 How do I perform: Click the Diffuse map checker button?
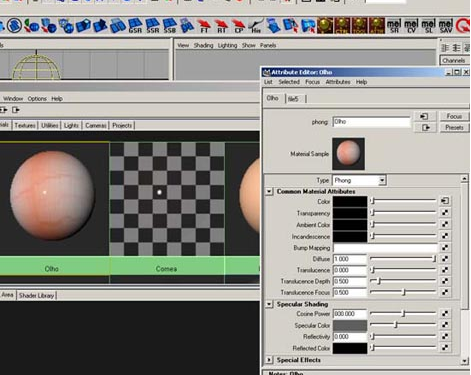[x=445, y=258]
